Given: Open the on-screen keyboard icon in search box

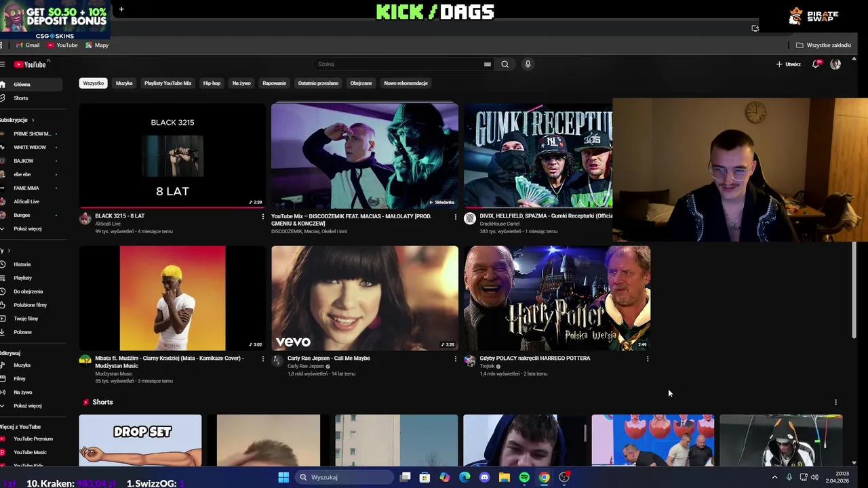Looking at the screenshot, I should [487, 64].
